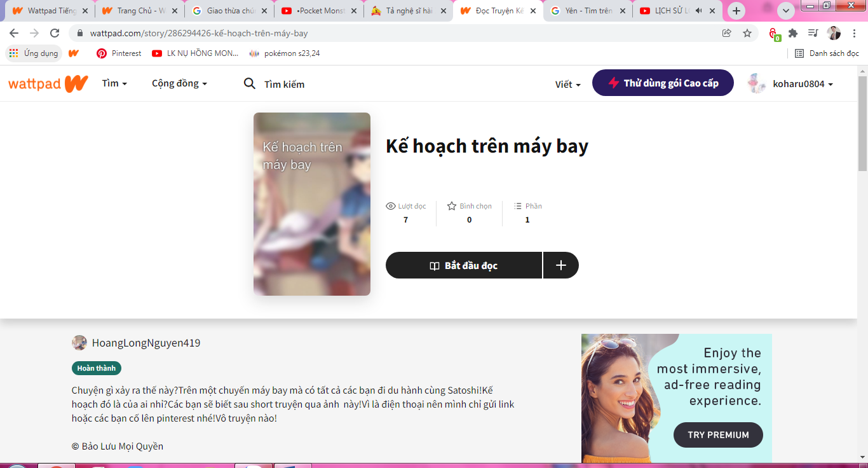Go forward one page
868x468 pixels.
34,33
